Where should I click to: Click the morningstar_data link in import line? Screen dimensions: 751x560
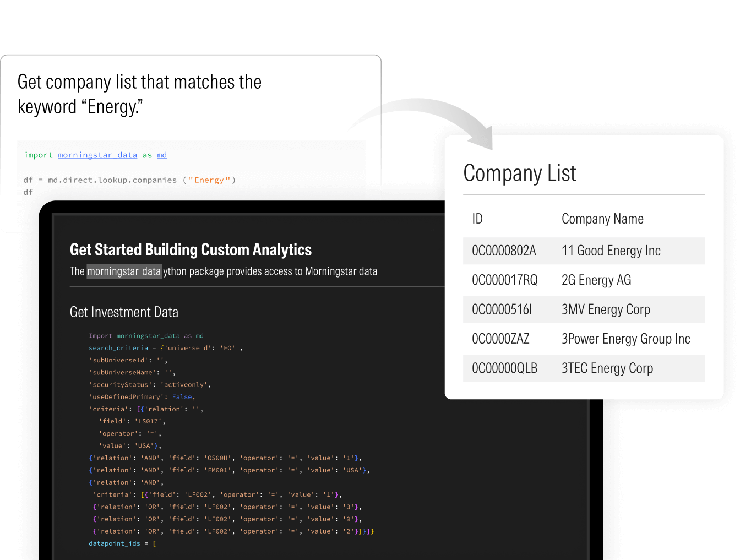pos(97,155)
